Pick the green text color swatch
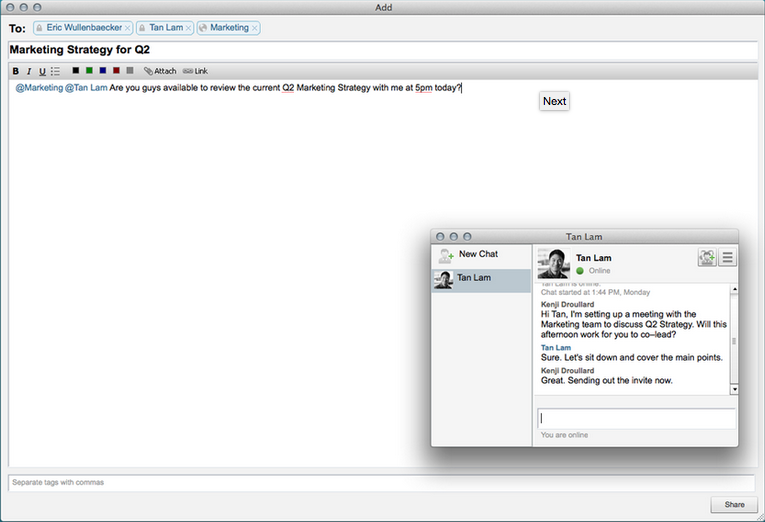Image resolution: width=765 pixels, height=522 pixels. pyautogui.click(x=89, y=71)
